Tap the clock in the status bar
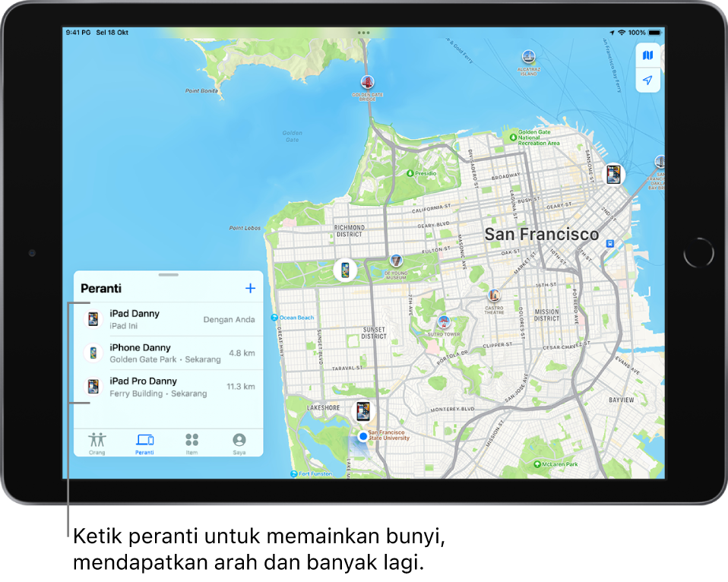 [78, 33]
